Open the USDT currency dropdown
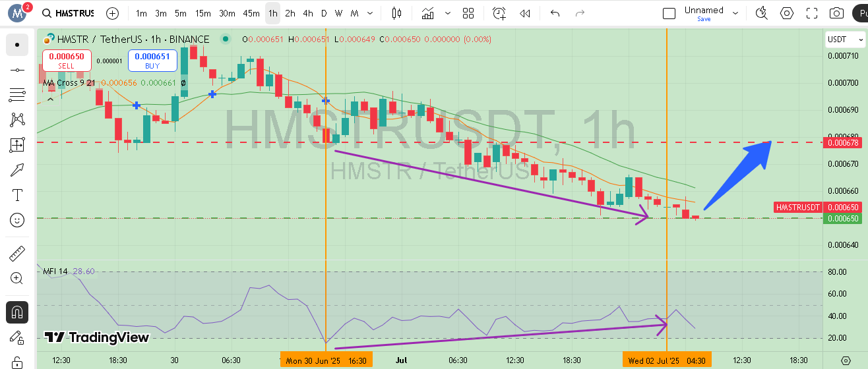Viewport: 868px width, 369px height. [x=845, y=40]
